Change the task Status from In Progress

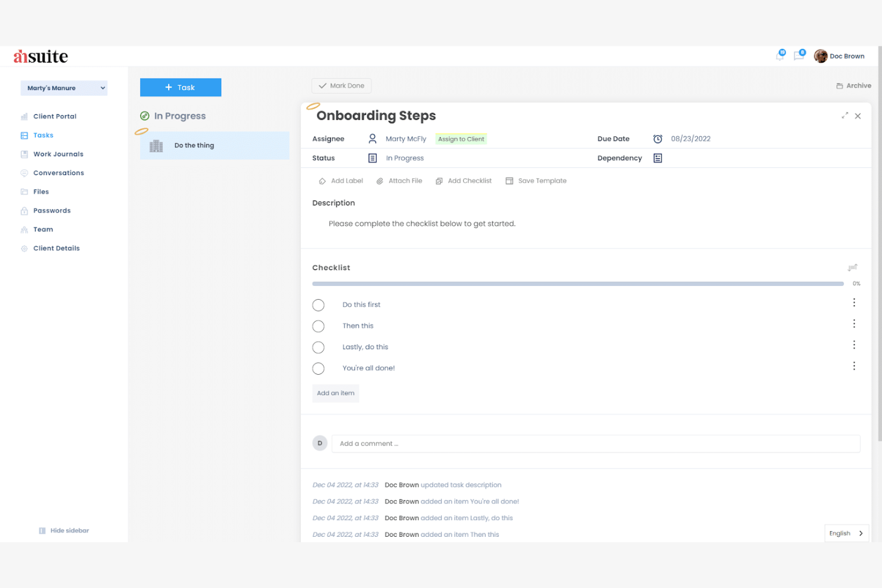pyautogui.click(x=405, y=158)
